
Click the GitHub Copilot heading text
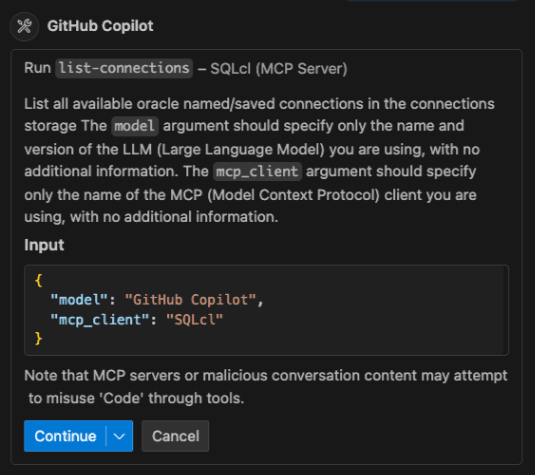pos(100,26)
